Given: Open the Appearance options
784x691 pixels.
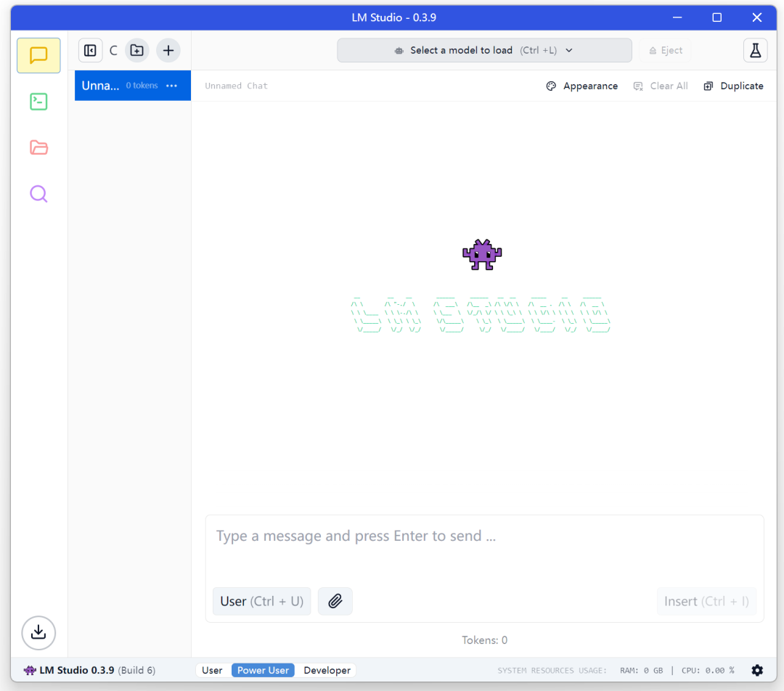Looking at the screenshot, I should 582,86.
